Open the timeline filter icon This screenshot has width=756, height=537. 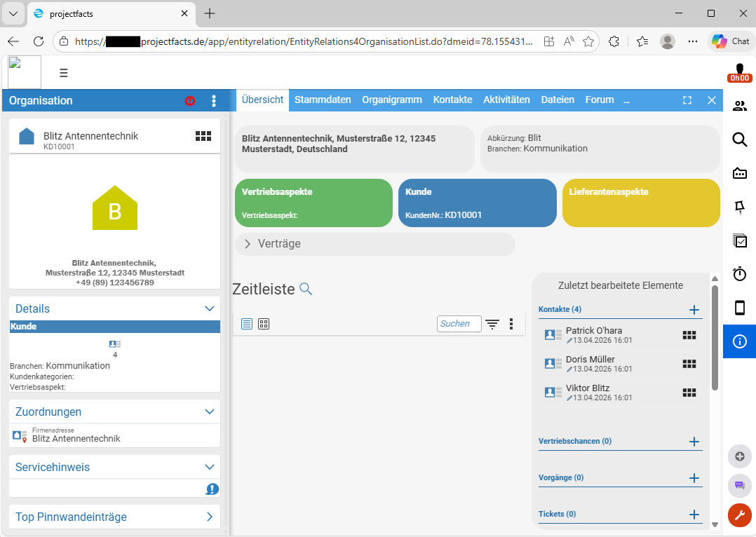point(493,324)
